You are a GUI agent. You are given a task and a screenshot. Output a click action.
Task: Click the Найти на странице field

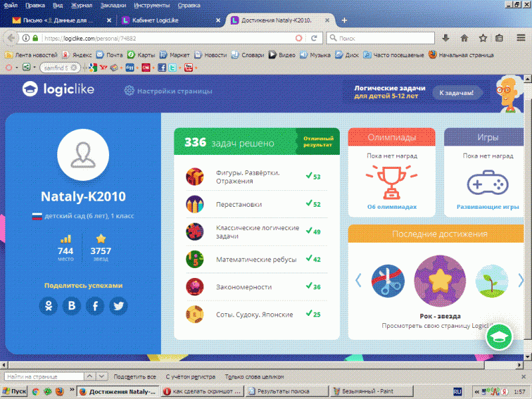click(x=44, y=376)
